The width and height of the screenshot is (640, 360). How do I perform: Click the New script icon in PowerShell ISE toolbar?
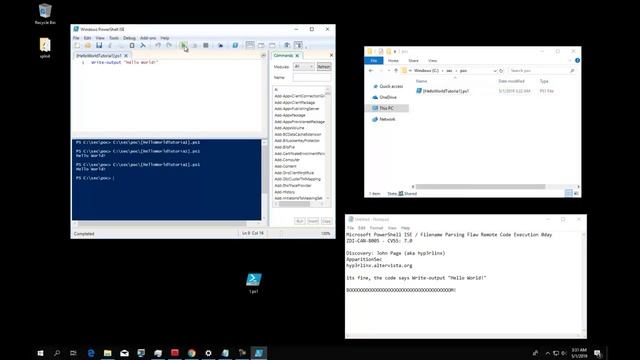[x=77, y=45]
